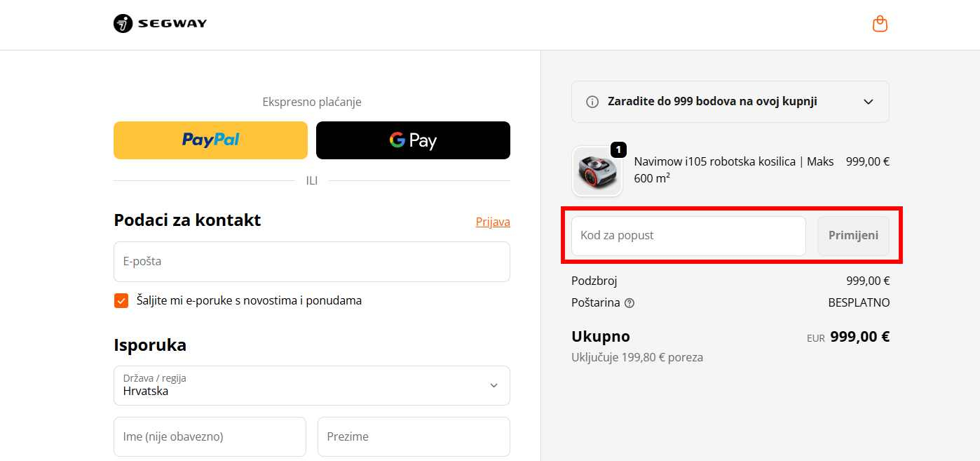Click the info icon beside the rewards message
The height and width of the screenshot is (461, 980).
point(592,101)
